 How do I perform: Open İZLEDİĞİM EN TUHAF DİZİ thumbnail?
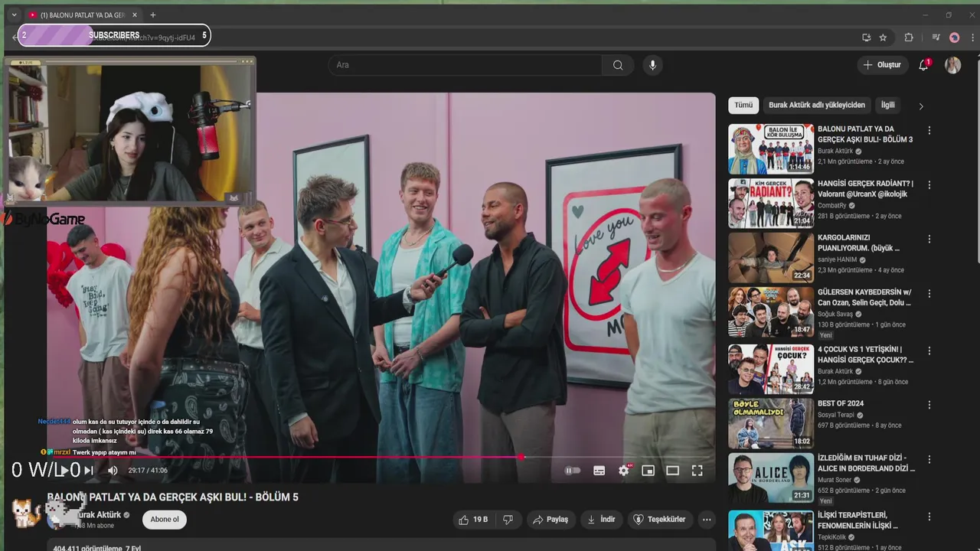(771, 478)
